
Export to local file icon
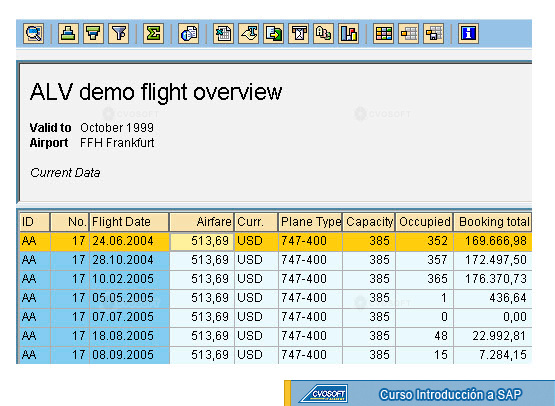274,34
